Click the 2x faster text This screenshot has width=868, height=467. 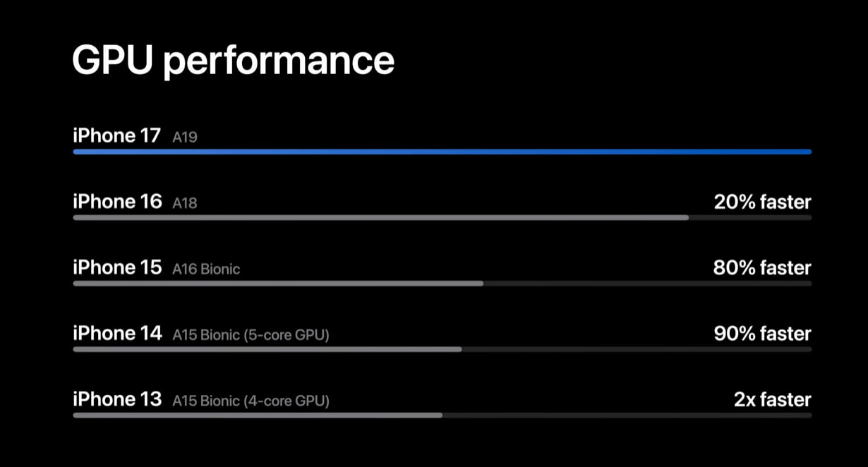click(773, 400)
